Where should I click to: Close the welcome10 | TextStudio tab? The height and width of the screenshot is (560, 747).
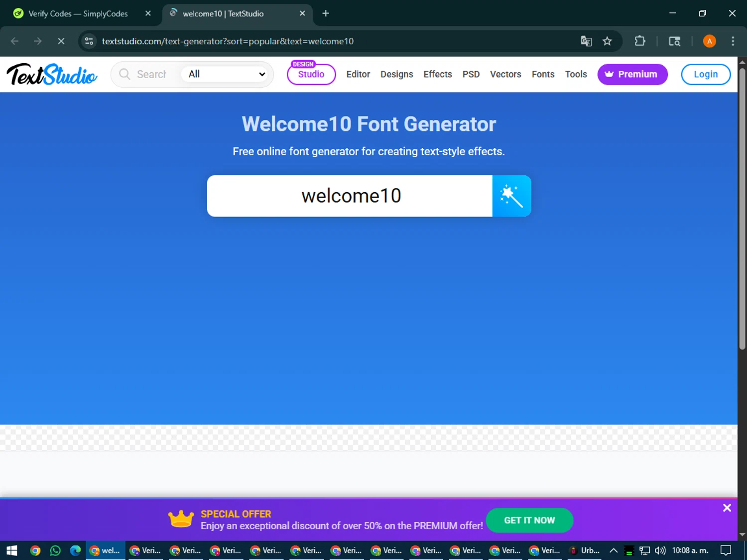tap(302, 13)
